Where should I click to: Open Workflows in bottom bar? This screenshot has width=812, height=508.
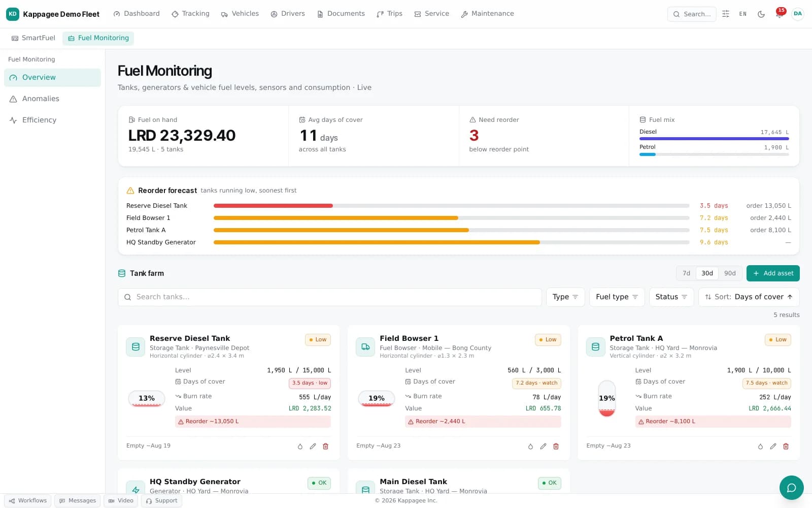tap(28, 501)
